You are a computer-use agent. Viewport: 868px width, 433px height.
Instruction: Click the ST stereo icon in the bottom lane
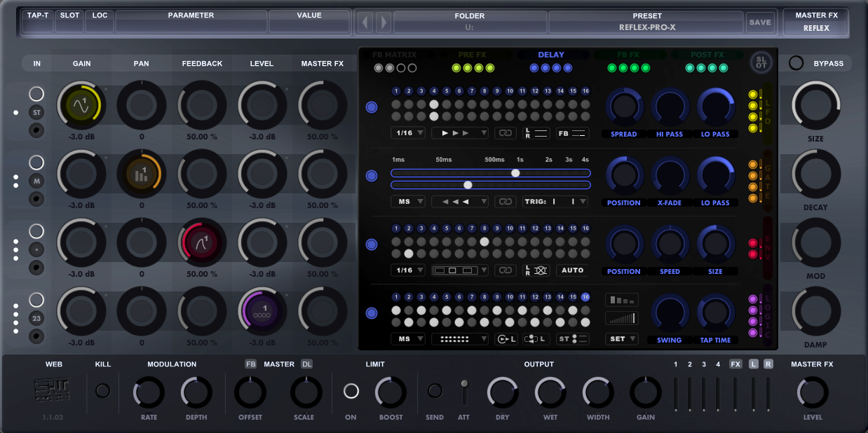573,338
